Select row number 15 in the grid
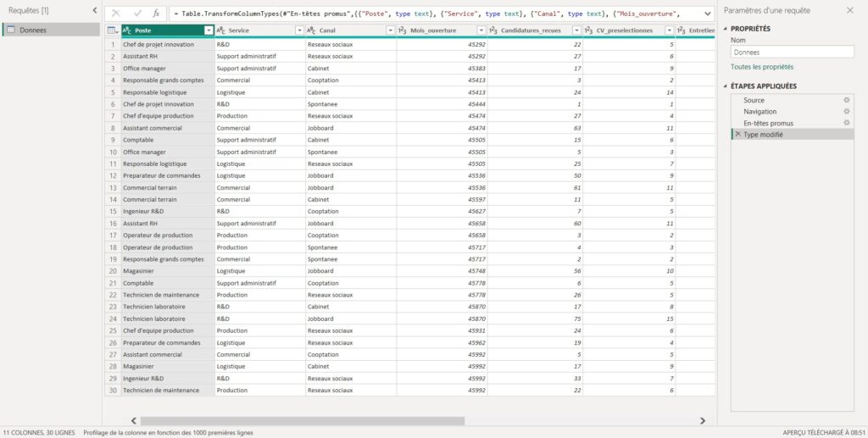This screenshot has height=438, width=868. (113, 211)
